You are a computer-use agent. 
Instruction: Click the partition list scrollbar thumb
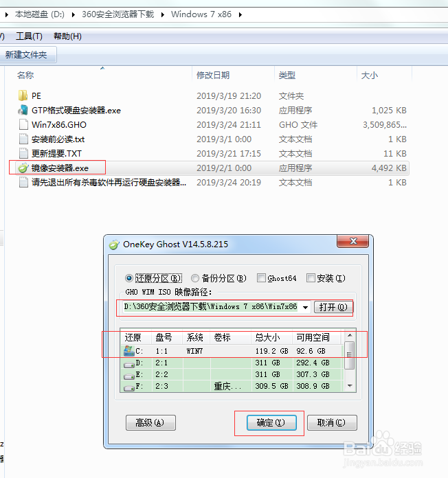point(350,355)
